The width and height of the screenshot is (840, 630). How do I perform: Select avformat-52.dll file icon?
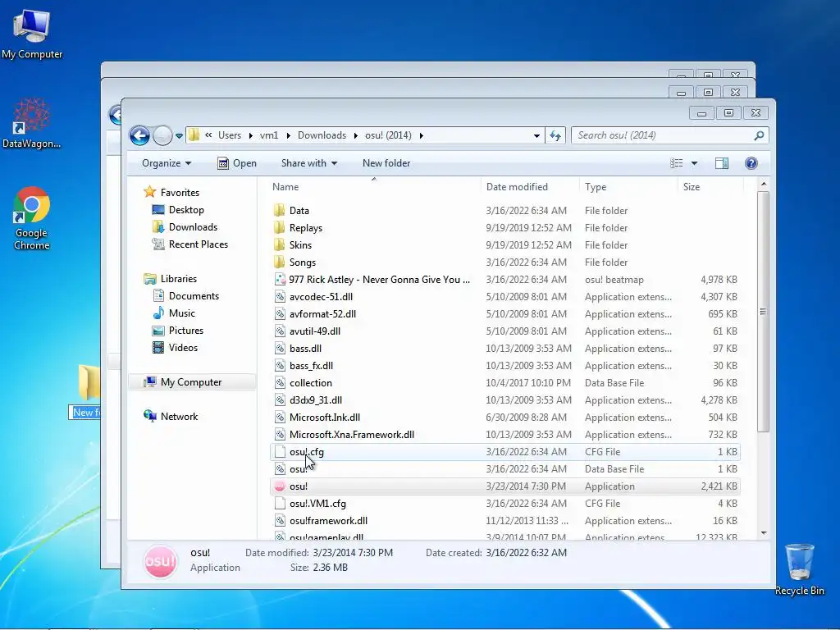pos(279,314)
